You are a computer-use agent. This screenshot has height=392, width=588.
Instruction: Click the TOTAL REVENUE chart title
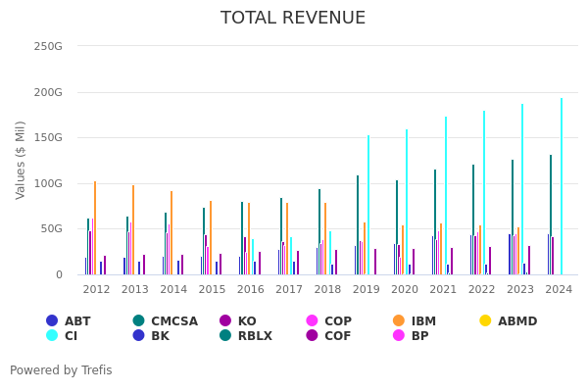(293, 19)
